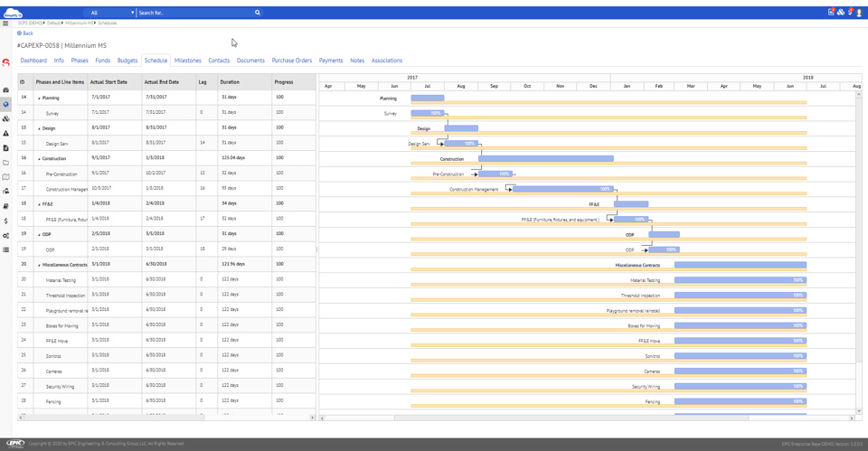Click the Construction Gantt progress bar
This screenshot has height=451, width=868.
[546, 159]
